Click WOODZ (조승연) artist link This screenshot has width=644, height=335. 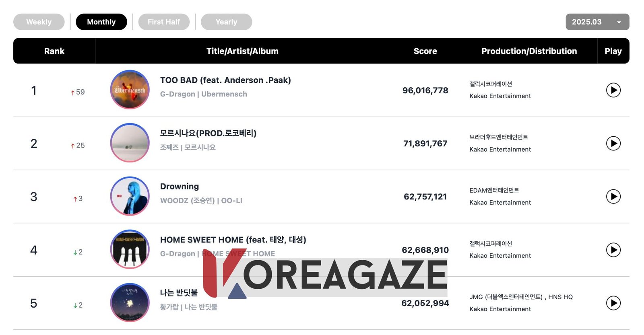187,200
